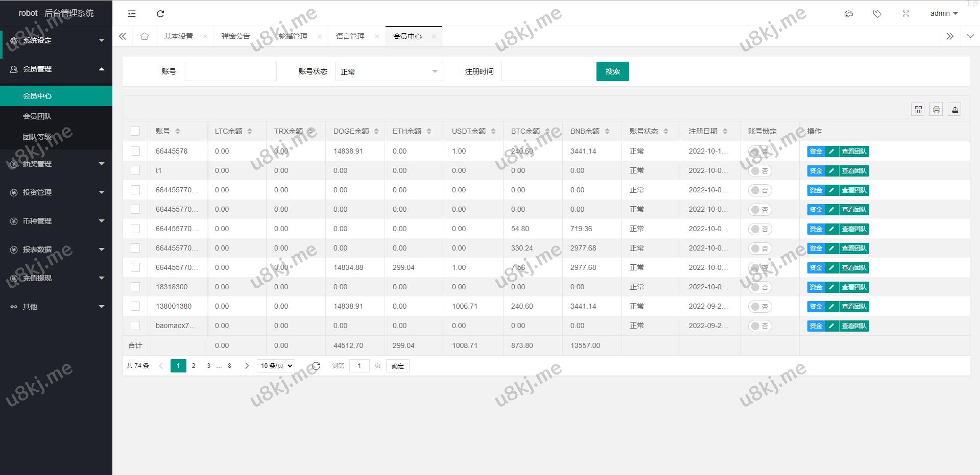The image size is (980, 475).
Task: Click the print table icon
Action: (936, 109)
